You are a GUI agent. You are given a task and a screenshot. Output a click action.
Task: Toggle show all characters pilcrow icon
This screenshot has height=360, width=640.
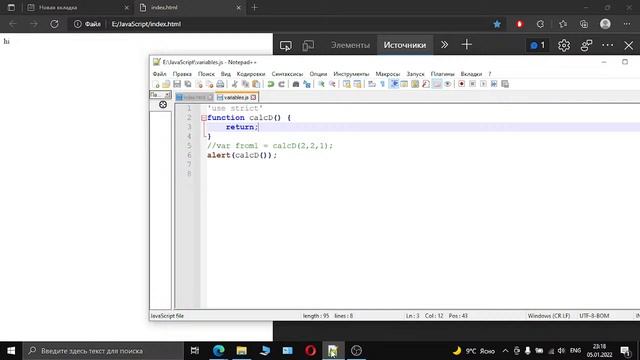point(382,84)
